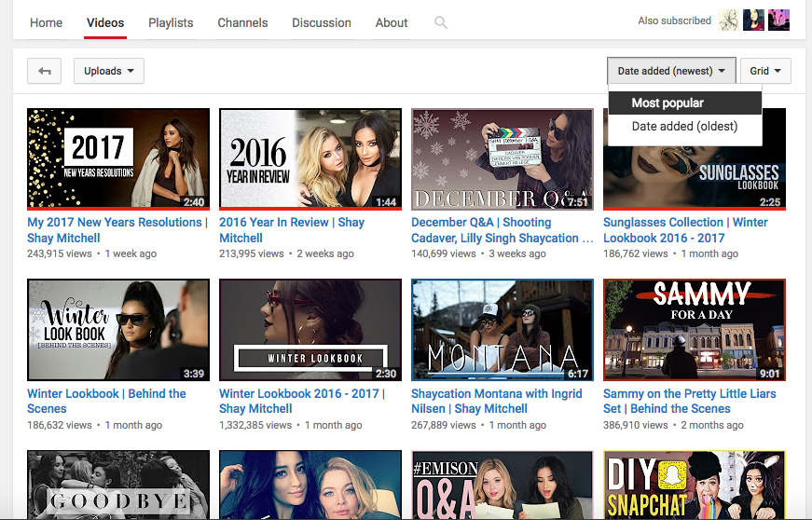This screenshot has height=520, width=812.
Task: Open Winter Lookbook Behind the Scenes link
Action: pyautogui.click(x=106, y=401)
